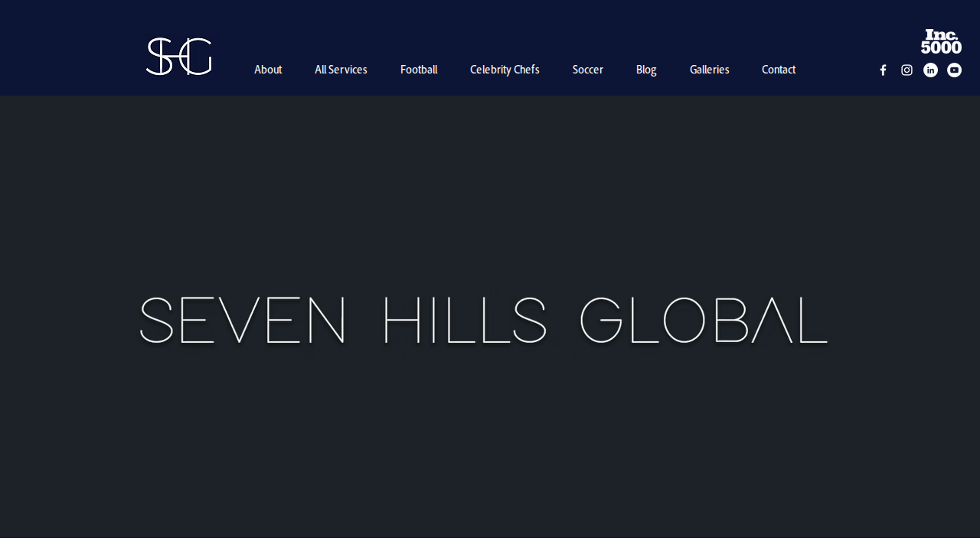The image size is (980, 551).
Task: Navigate to the Soccer page
Action: [x=588, y=70]
